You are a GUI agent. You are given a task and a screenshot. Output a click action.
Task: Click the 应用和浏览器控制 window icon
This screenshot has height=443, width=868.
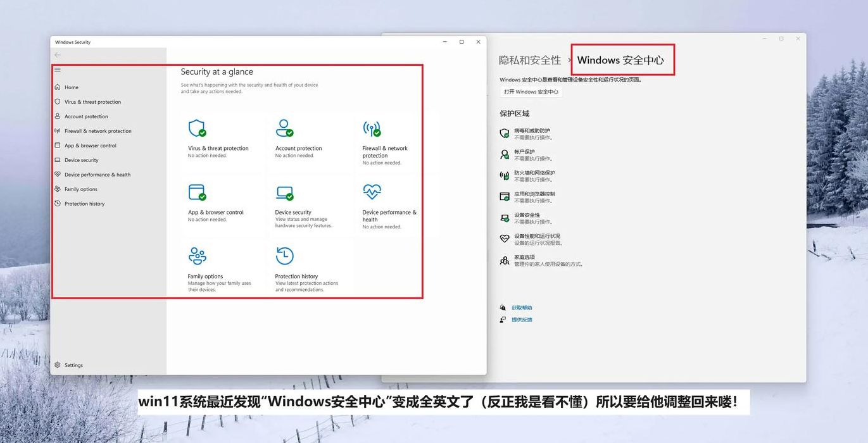coord(505,197)
